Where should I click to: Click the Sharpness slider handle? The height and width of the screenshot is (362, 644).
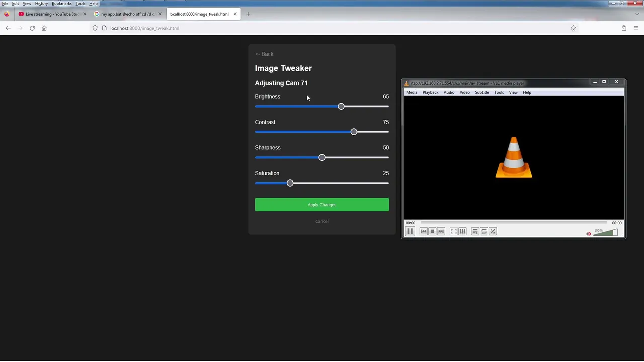pos(322,157)
